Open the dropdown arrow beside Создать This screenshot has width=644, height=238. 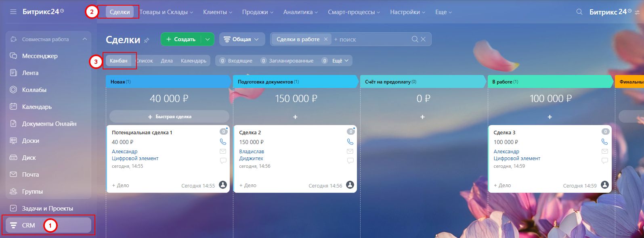(208, 39)
